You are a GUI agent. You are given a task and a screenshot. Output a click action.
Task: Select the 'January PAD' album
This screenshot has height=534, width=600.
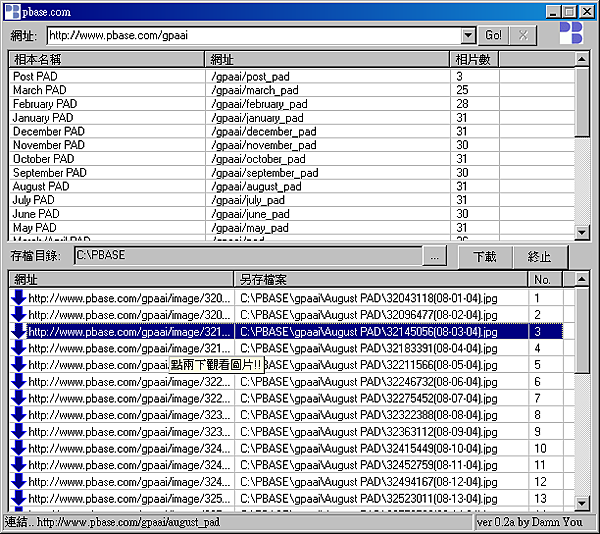point(292,117)
